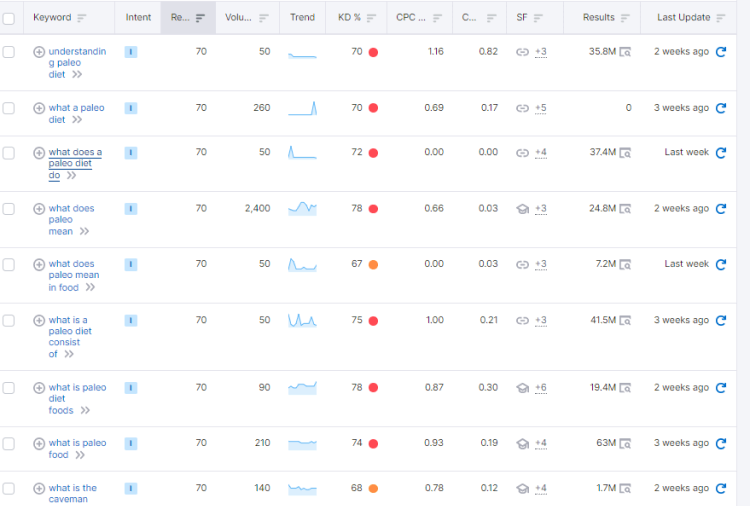The width and height of the screenshot is (750, 506).
Task: Refresh the 'what is paleo food' row
Action: [x=721, y=443]
